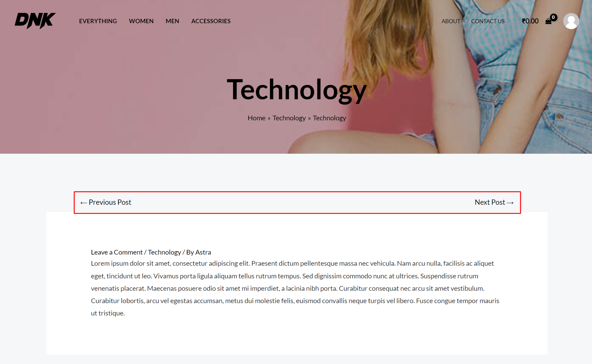Screen dimensions: 592x364
Task: Click the author Astra link
Action: [x=203, y=252]
